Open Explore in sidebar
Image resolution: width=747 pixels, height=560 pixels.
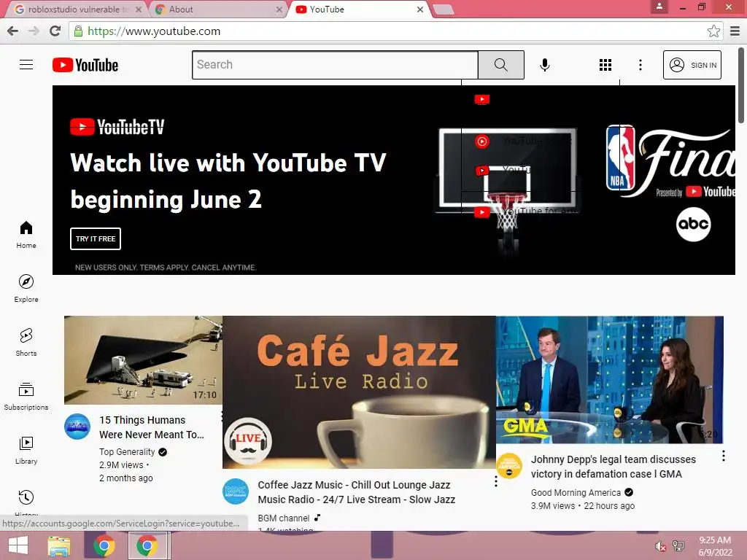tap(26, 289)
